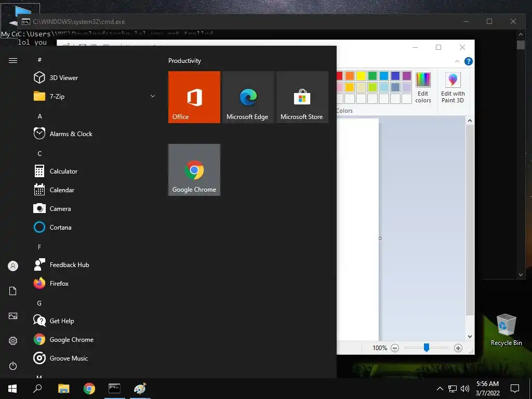Expand the 7-Zip folder chevron
This screenshot has height=399, width=532.
(x=153, y=96)
